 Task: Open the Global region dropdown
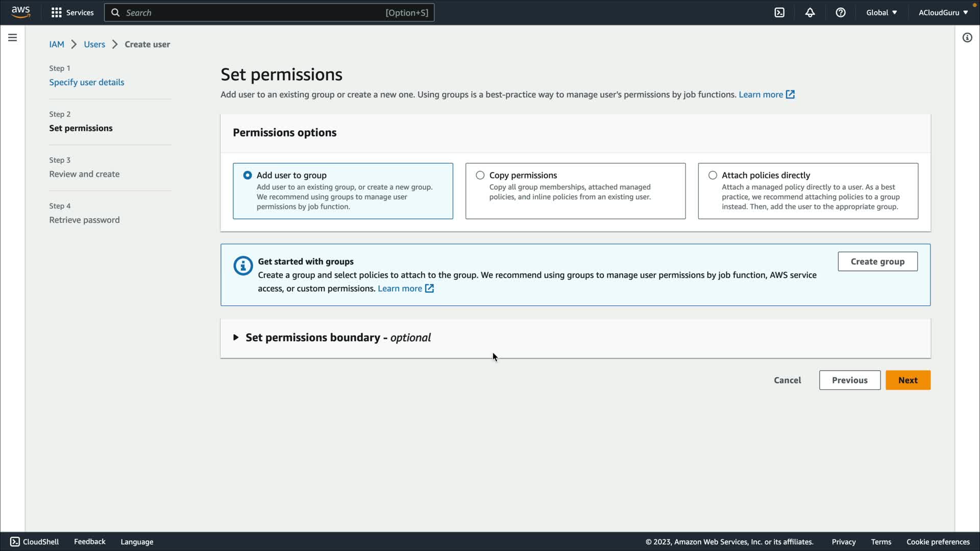[881, 13]
